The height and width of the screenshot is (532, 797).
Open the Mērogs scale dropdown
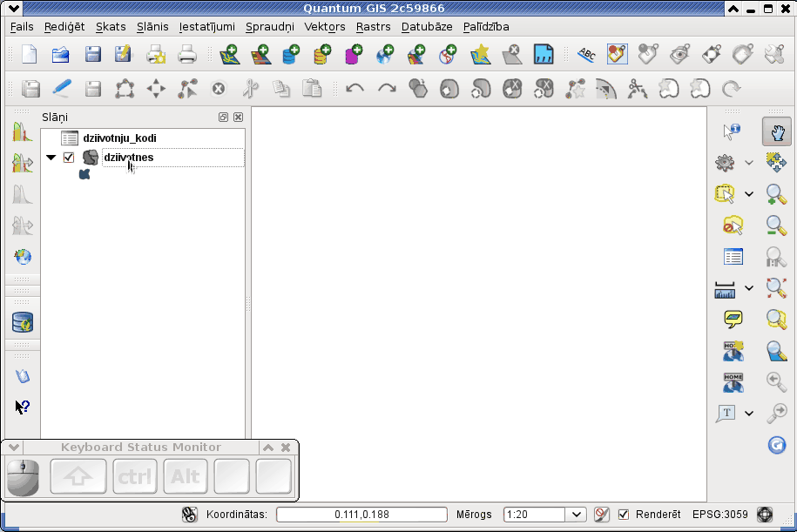pos(577,515)
